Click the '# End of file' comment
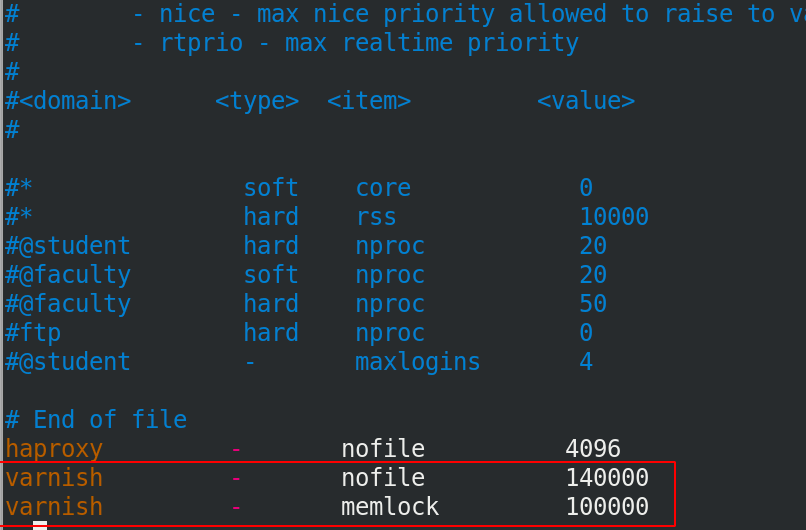The width and height of the screenshot is (806, 530). [96, 419]
